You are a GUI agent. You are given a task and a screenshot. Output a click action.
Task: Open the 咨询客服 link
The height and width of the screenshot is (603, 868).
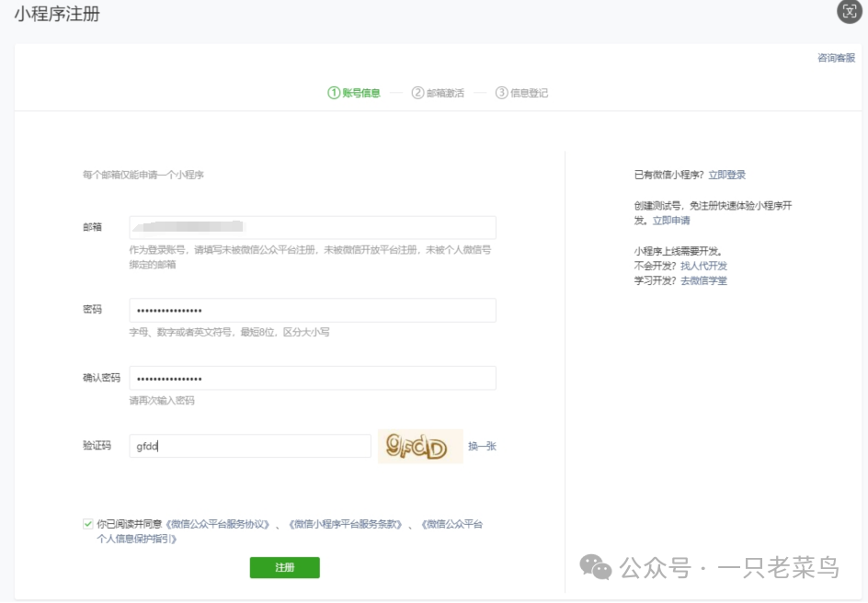(836, 58)
